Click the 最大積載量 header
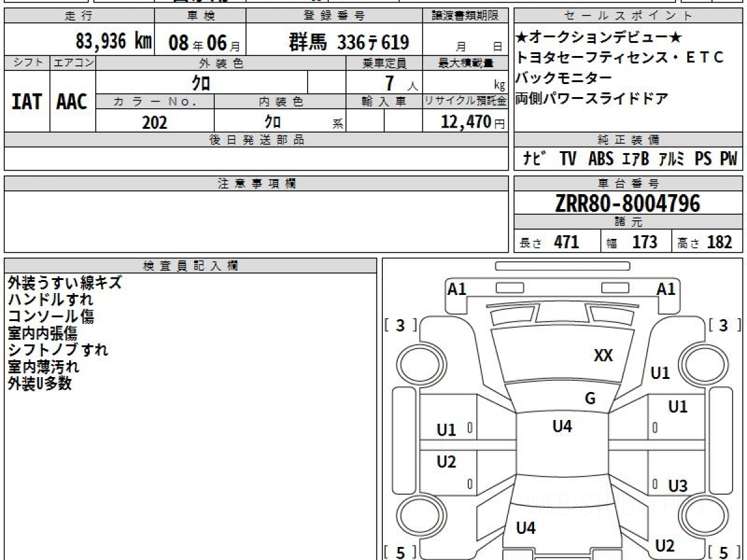This screenshot has width=747, height=560. [x=466, y=63]
